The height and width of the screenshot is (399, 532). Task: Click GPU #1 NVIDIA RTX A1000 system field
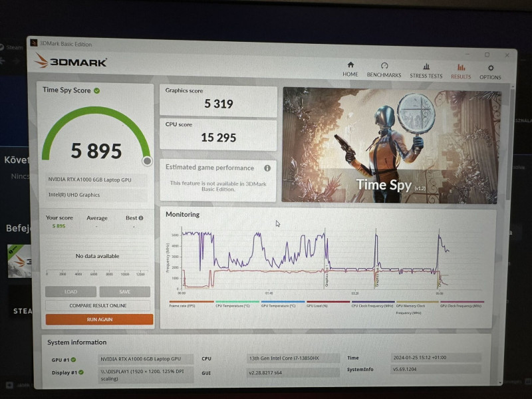146,359
